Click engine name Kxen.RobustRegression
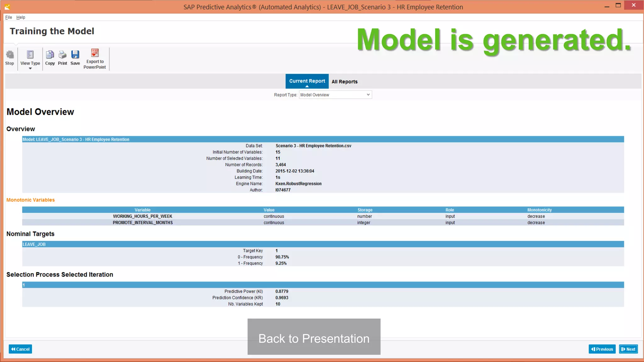The height and width of the screenshot is (362, 644). click(x=298, y=184)
